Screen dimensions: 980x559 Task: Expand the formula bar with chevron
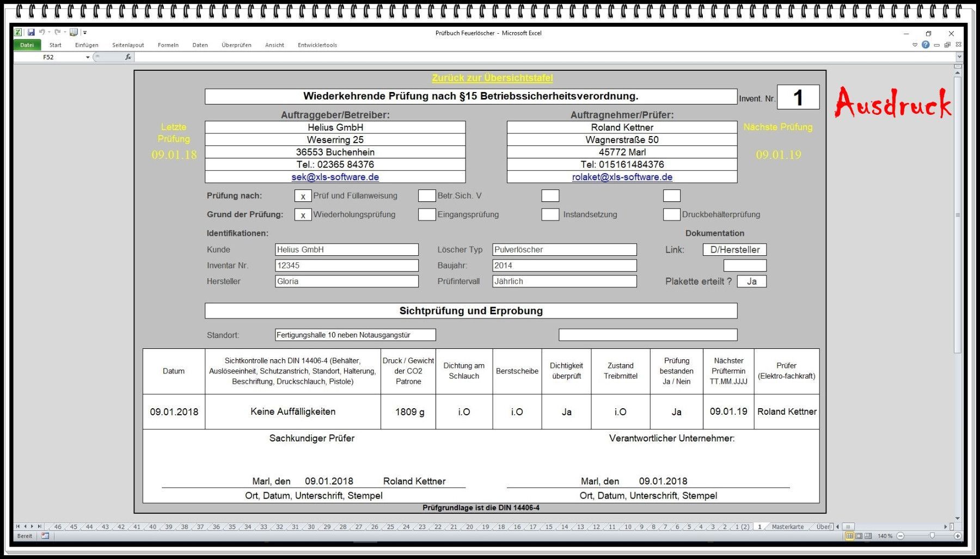point(959,57)
